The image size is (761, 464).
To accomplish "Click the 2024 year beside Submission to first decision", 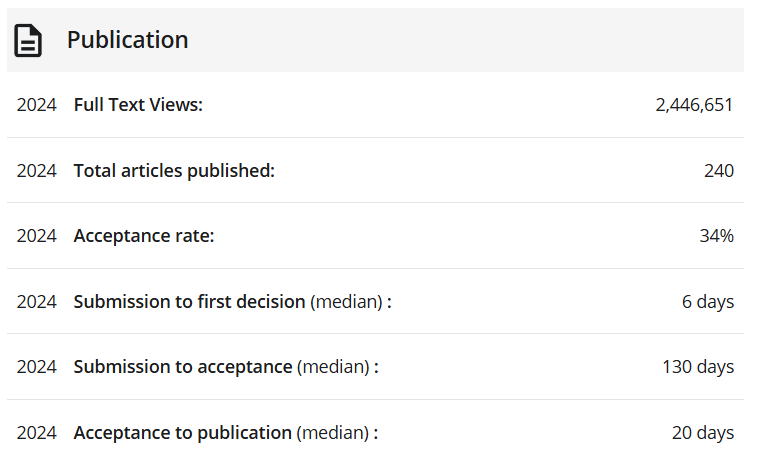I will [37, 302].
